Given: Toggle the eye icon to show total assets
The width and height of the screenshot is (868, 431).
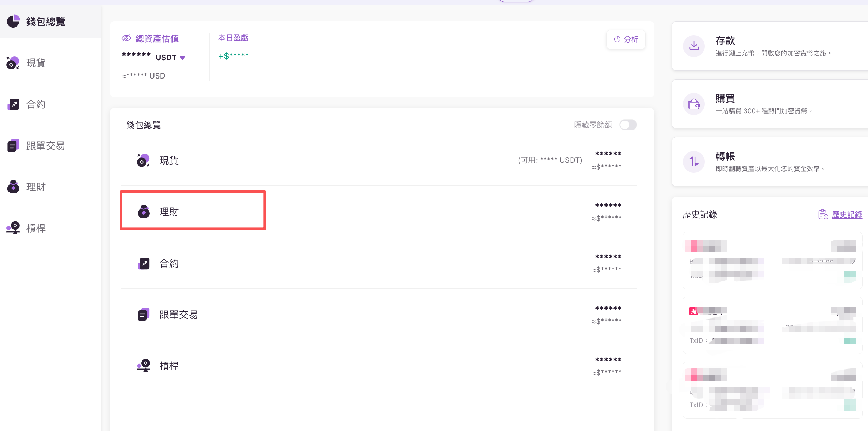Looking at the screenshot, I should (126, 38).
